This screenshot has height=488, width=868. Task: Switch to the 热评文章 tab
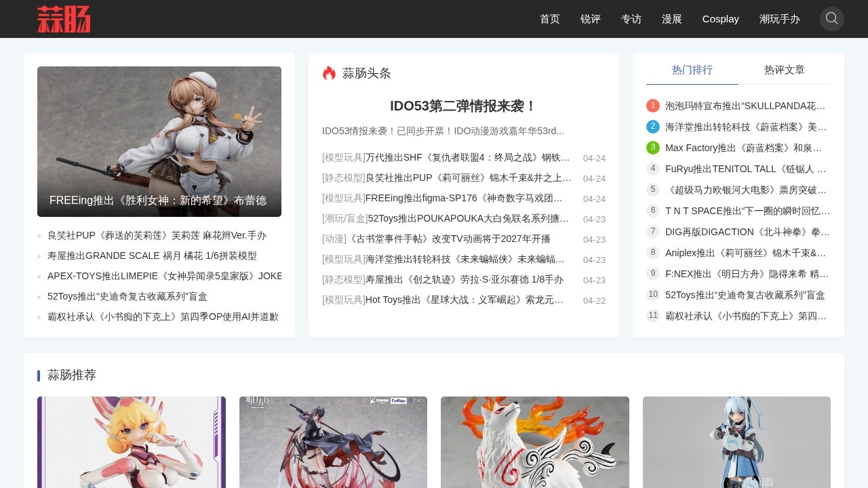[785, 70]
